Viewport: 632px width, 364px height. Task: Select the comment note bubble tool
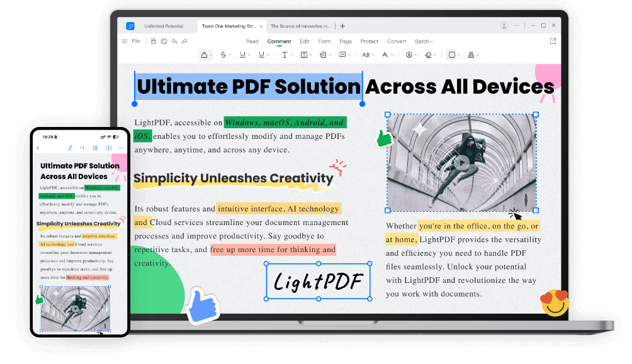[342, 55]
